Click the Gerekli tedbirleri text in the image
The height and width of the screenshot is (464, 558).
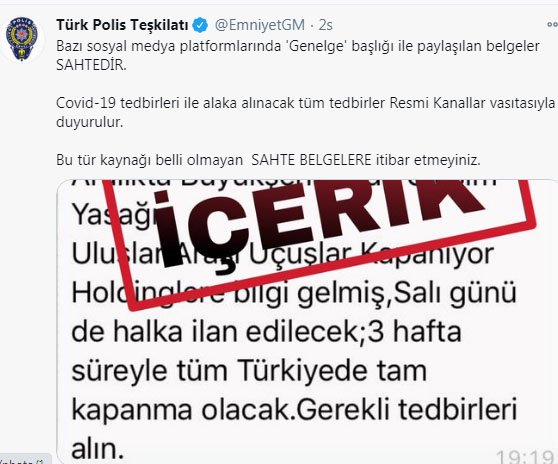click(406, 409)
